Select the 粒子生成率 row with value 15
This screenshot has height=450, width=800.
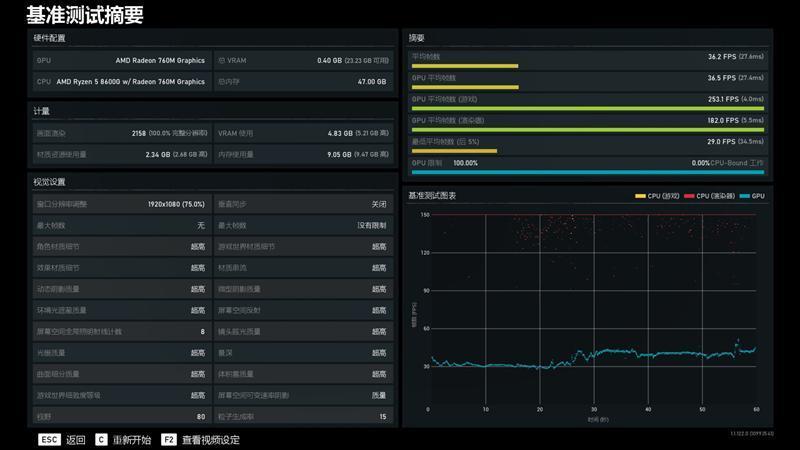301,416
